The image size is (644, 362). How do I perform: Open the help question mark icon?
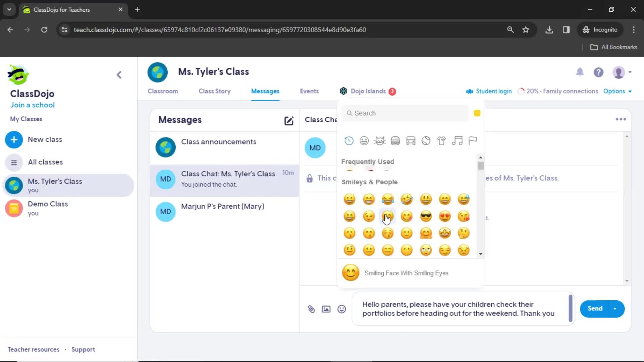[598, 72]
